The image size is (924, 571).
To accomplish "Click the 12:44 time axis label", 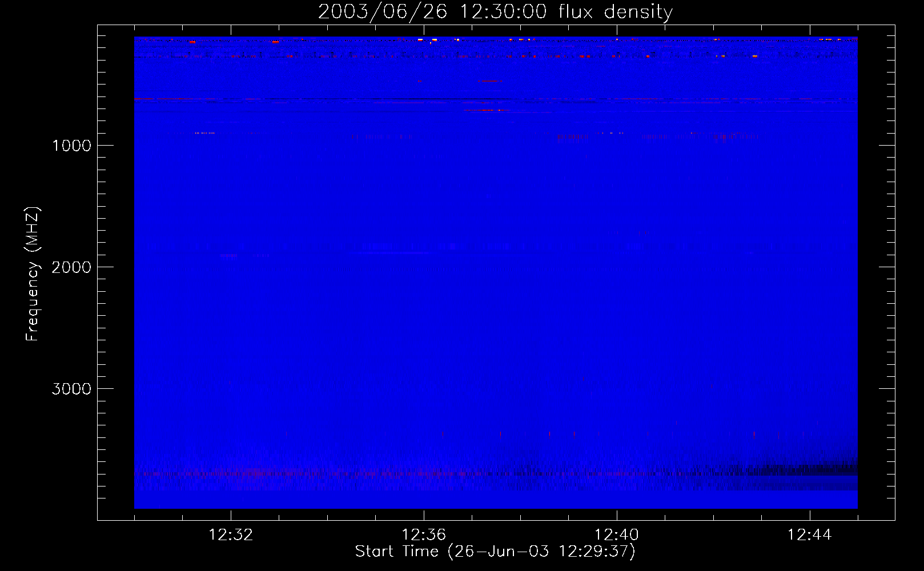I will pyautogui.click(x=810, y=535).
